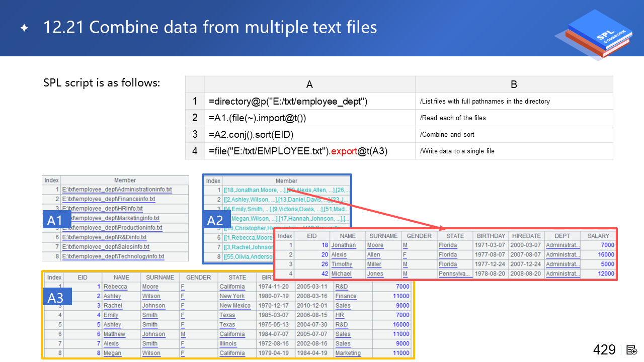
Task: Select row number 2 of the script grid
Action: coord(195,118)
